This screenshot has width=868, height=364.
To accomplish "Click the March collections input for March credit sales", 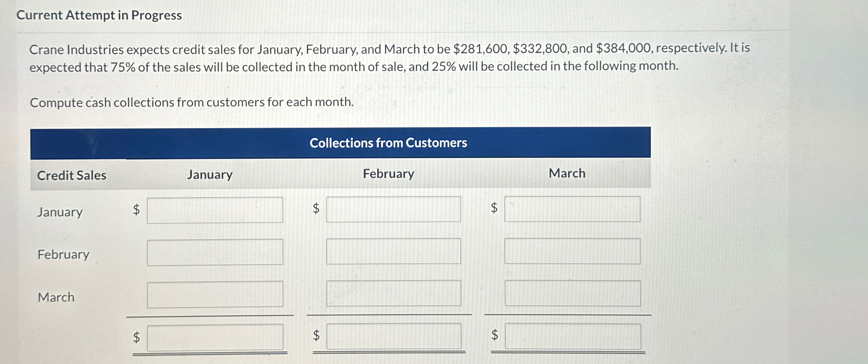I will 572,294.
